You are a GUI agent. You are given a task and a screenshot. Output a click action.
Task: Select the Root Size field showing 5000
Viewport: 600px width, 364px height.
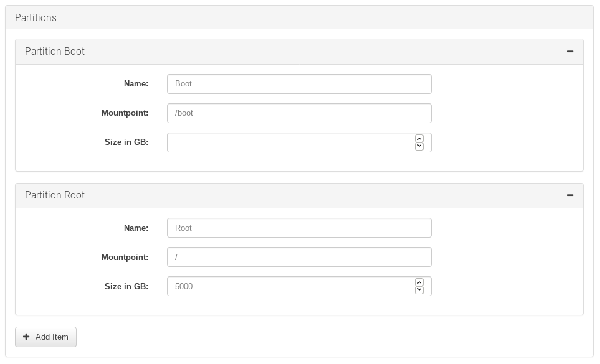290,286
